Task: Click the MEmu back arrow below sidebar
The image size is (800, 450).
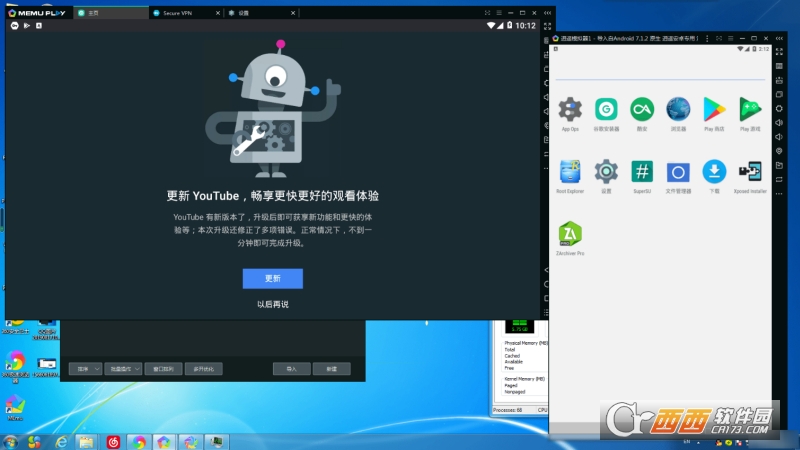Action: click(x=546, y=270)
